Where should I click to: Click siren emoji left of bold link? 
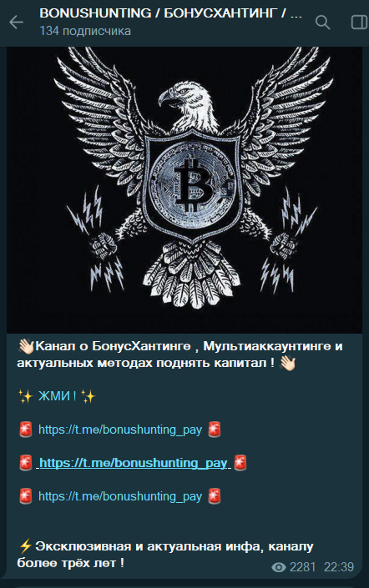26,463
